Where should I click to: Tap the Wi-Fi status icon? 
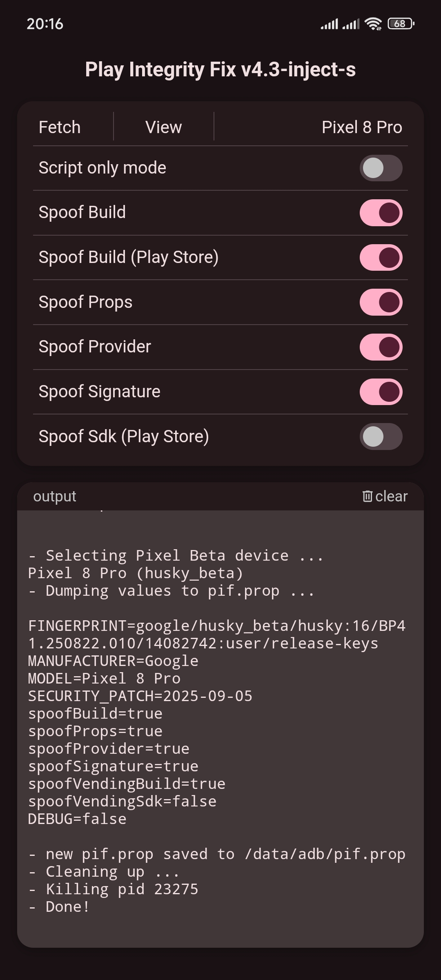tap(373, 24)
